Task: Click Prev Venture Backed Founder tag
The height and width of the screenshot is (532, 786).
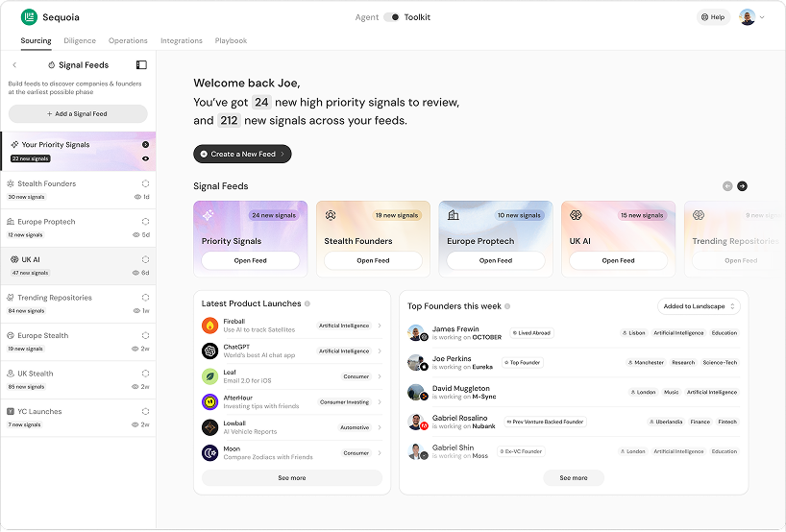Action: point(545,423)
